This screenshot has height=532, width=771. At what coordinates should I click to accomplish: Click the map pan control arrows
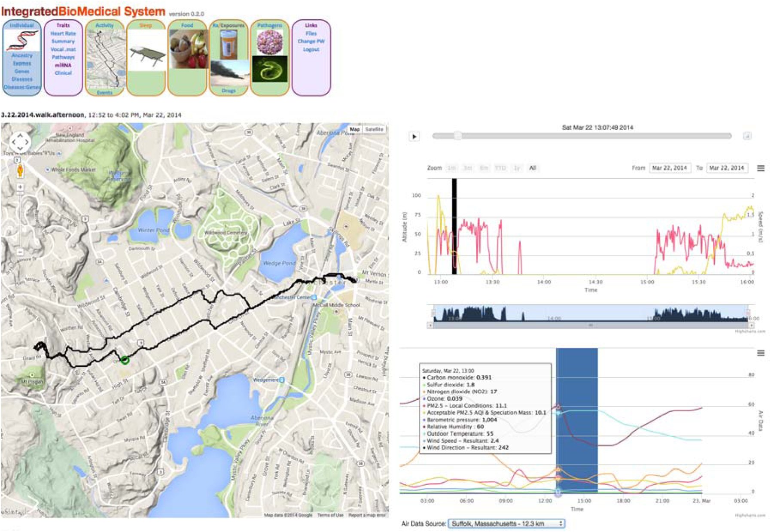[20, 141]
